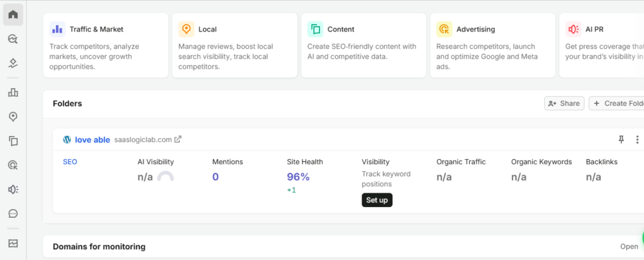This screenshot has height=260, width=644.
Task: Click the Domains for monitoring heading
Action: coord(99,247)
